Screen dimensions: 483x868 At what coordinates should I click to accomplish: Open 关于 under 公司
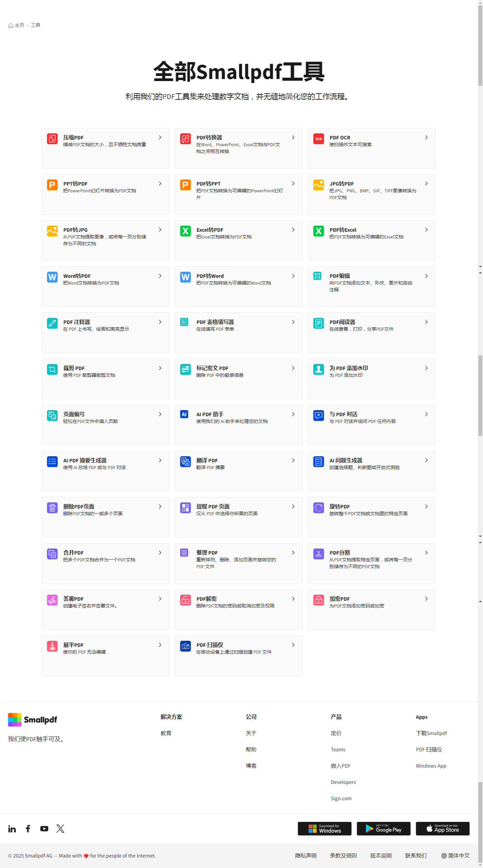tap(251, 733)
